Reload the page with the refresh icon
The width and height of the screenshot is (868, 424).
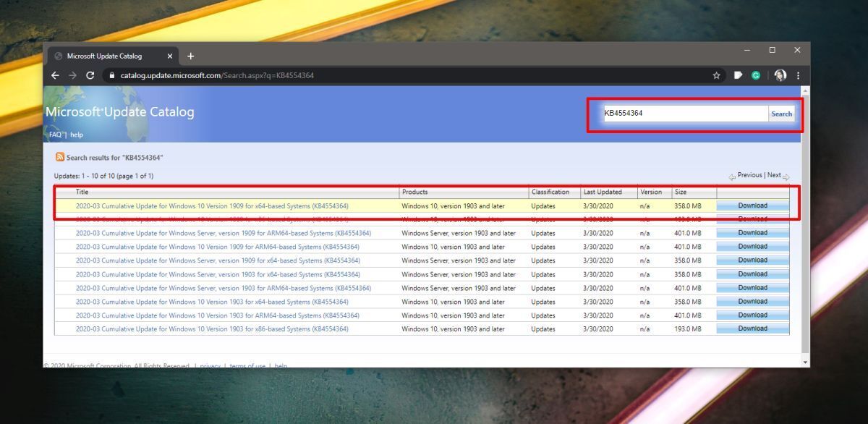[x=90, y=75]
